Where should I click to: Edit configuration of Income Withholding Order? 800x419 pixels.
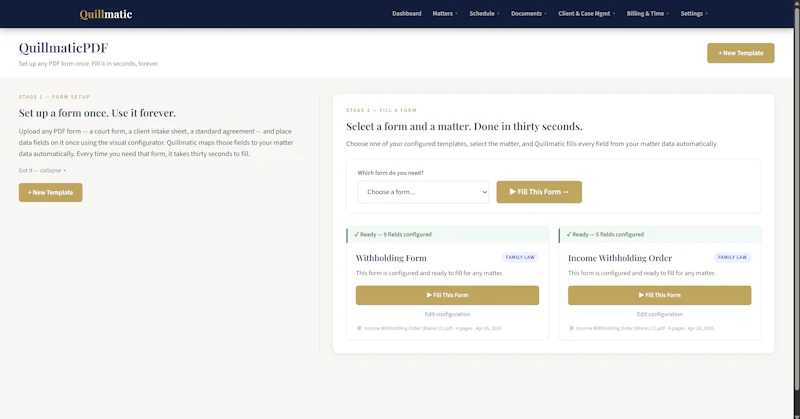pyautogui.click(x=659, y=314)
